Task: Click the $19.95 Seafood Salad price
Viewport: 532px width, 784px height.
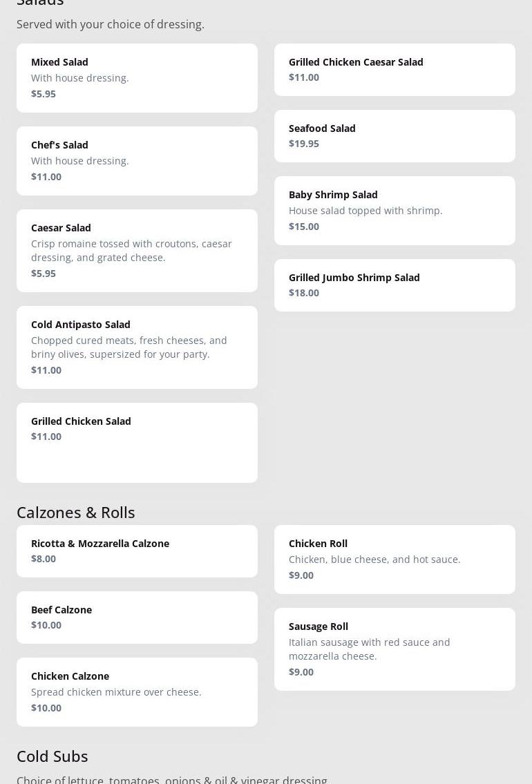Action: 304,144
